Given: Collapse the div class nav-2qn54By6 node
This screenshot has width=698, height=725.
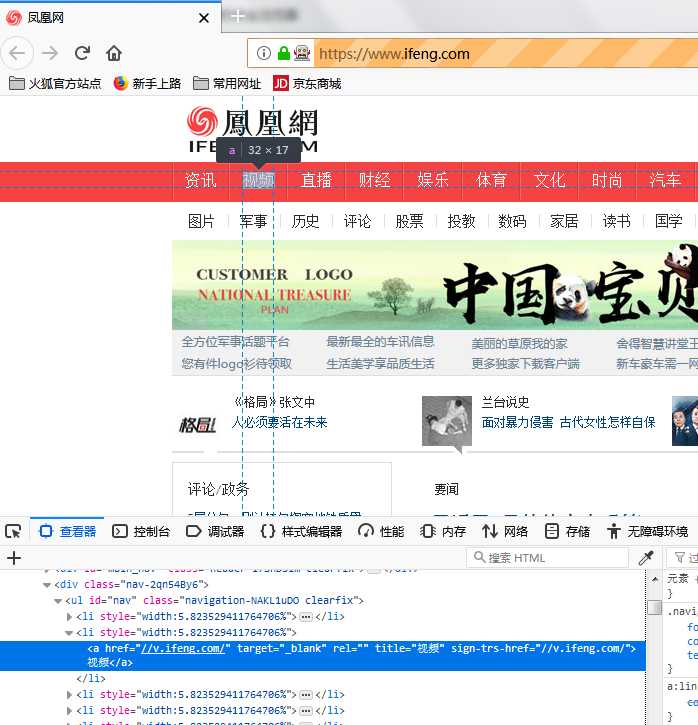Looking at the screenshot, I should 47,585.
